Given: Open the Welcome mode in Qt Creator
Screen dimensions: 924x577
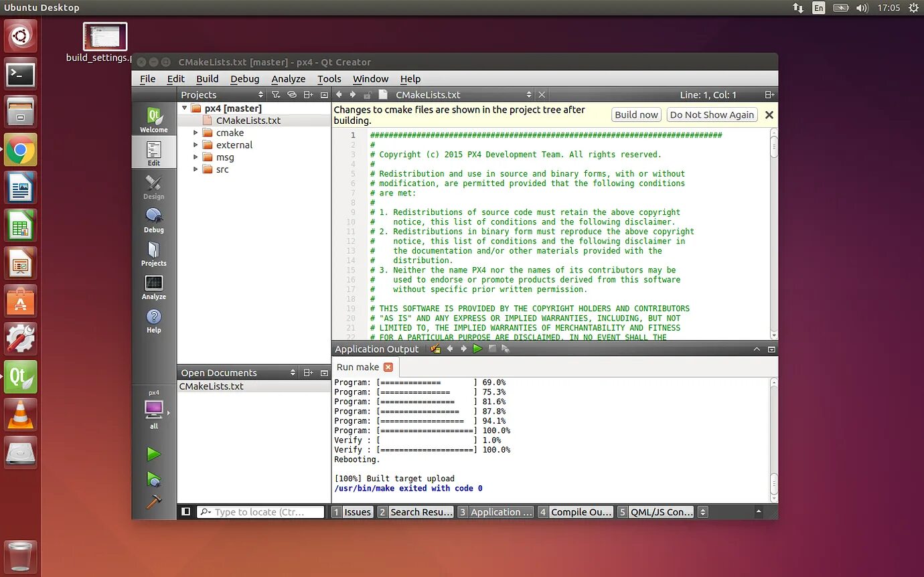Looking at the screenshot, I should tap(154, 120).
